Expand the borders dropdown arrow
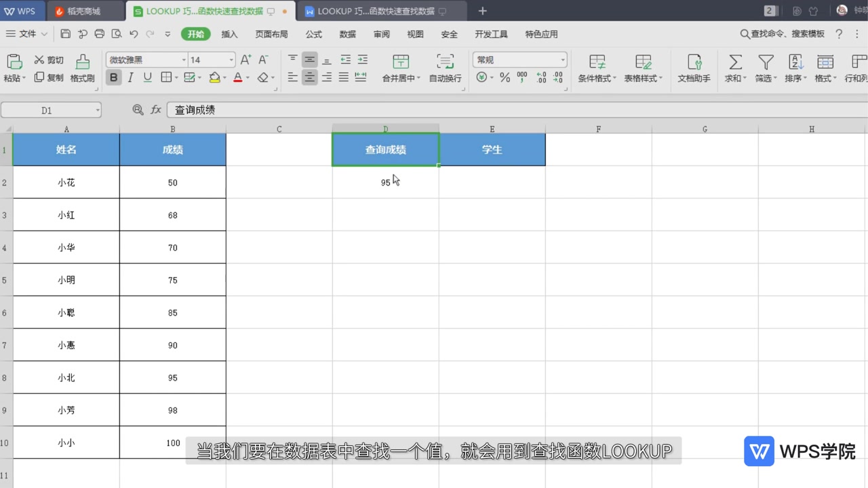This screenshot has height=488, width=868. coord(177,79)
